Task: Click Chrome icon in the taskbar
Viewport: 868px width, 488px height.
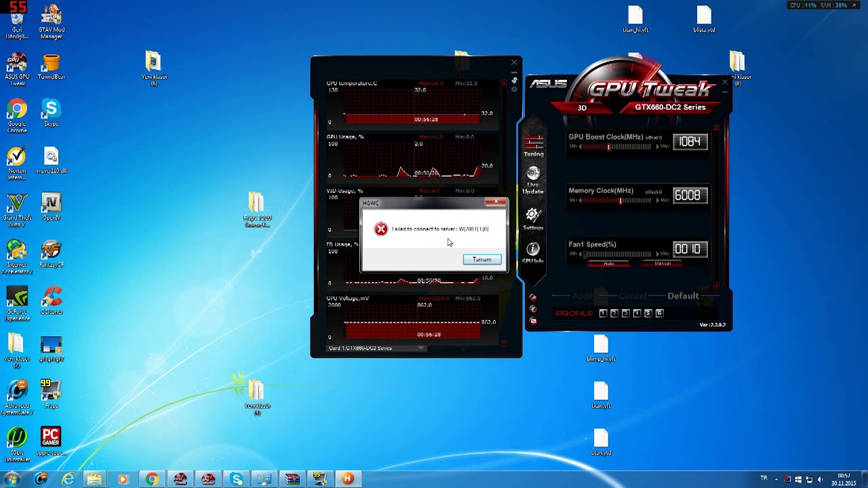Action: [152, 479]
